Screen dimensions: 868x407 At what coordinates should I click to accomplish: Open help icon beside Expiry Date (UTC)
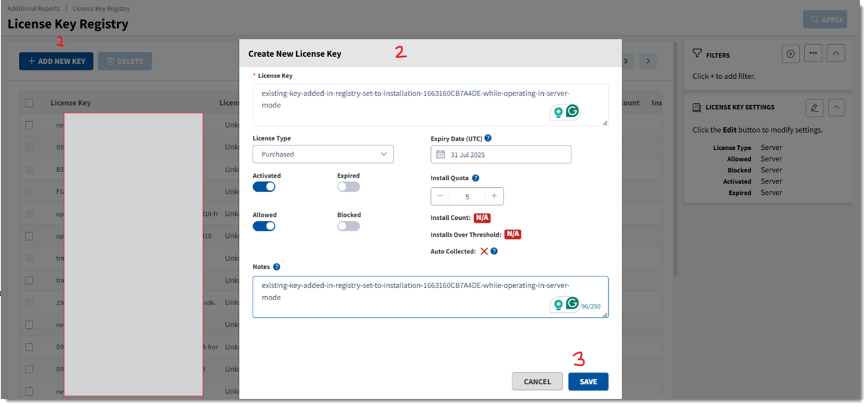[x=488, y=138]
